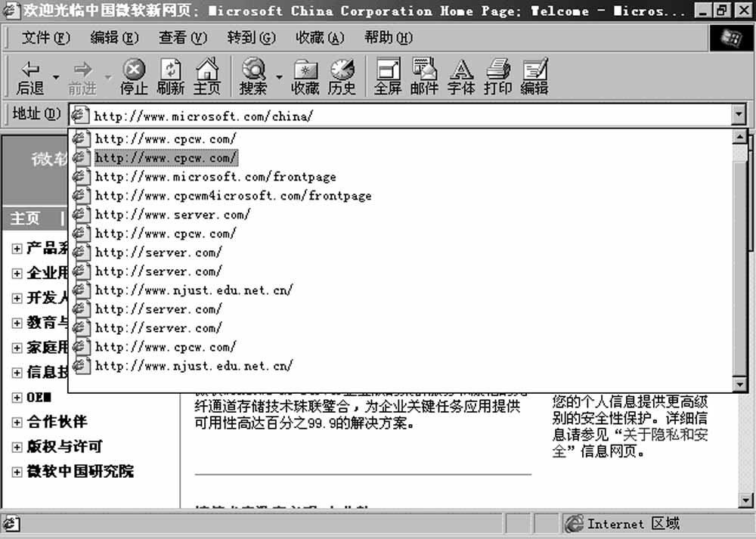
Task: Open the Forward button history dropdown arrow
Action: pyautogui.click(x=108, y=77)
